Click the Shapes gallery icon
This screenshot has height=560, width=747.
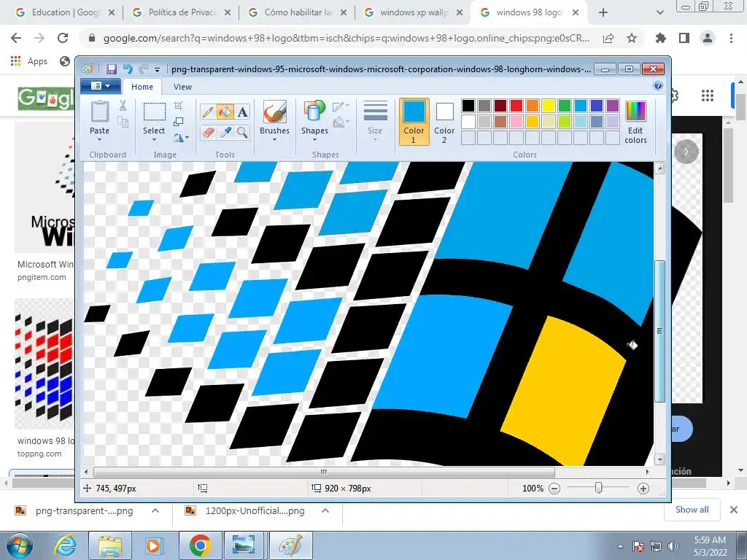pyautogui.click(x=314, y=112)
